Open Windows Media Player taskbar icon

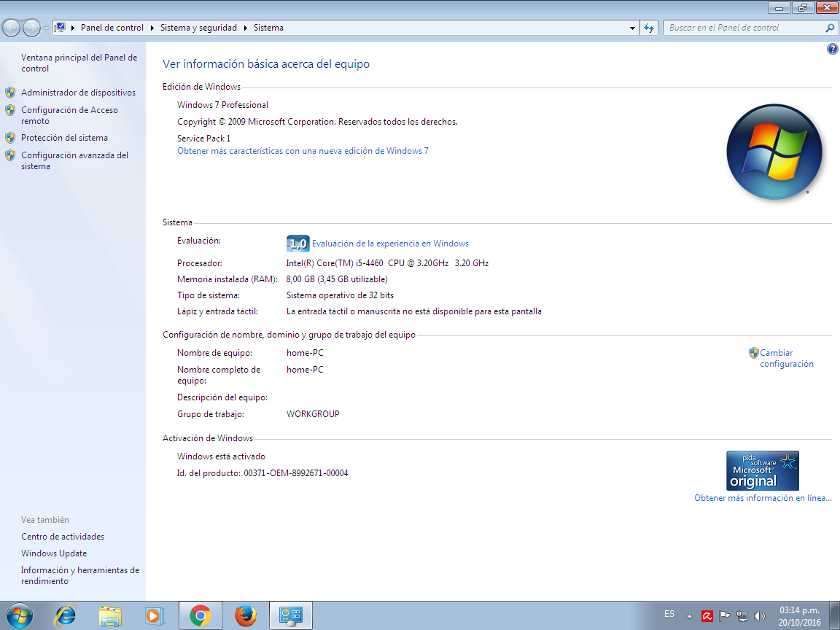[x=155, y=616]
